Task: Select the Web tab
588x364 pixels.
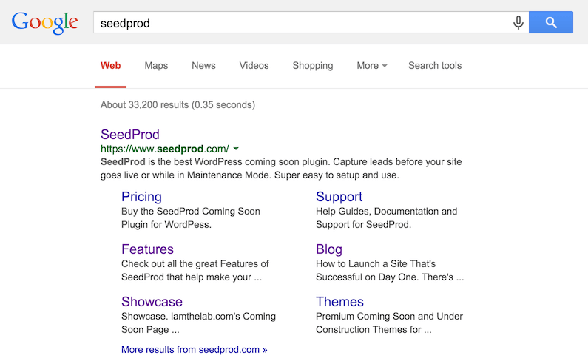Action: 111,65
